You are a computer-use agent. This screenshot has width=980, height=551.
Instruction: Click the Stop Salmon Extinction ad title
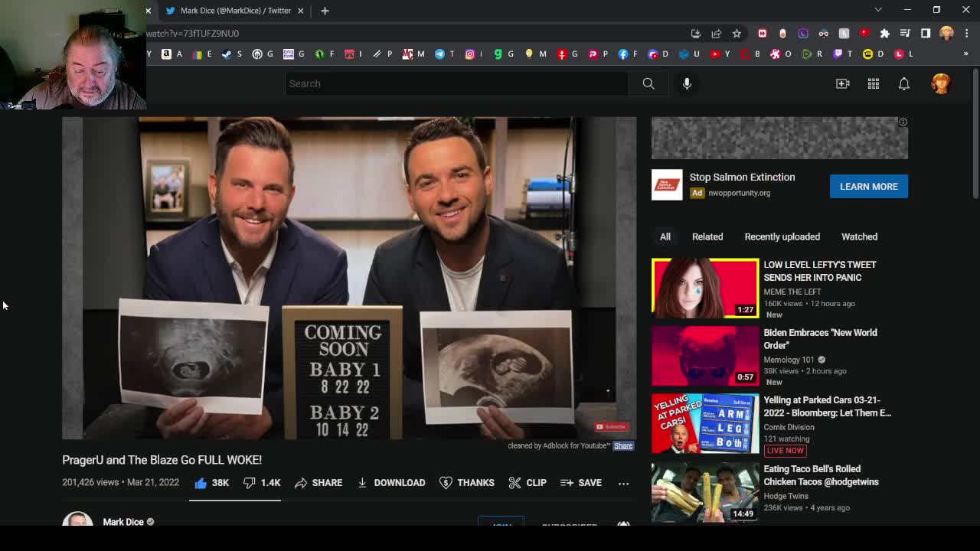click(742, 177)
